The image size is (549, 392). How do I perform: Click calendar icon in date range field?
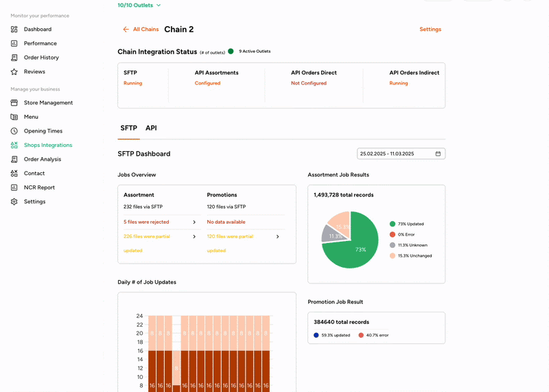click(438, 154)
